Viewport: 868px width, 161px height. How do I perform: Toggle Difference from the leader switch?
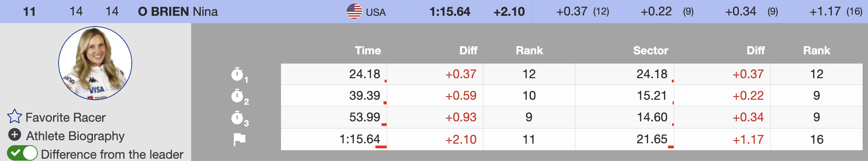[22, 153]
